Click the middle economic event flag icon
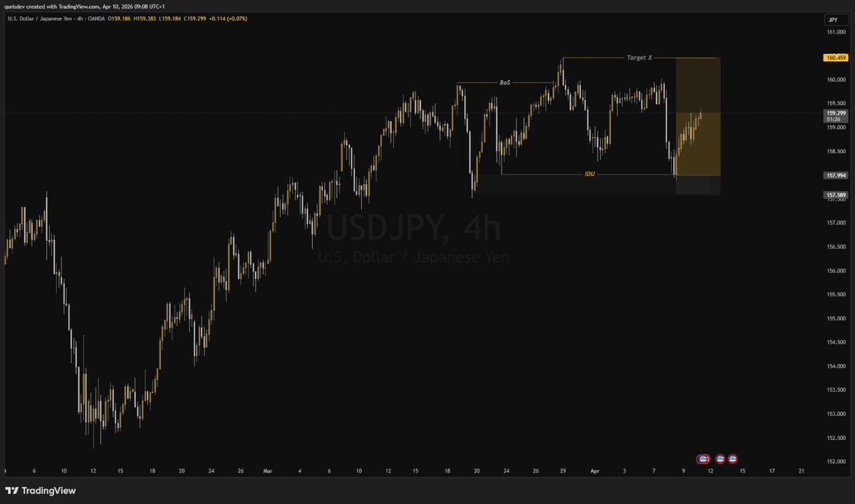This screenshot has width=855, height=504. click(720, 458)
